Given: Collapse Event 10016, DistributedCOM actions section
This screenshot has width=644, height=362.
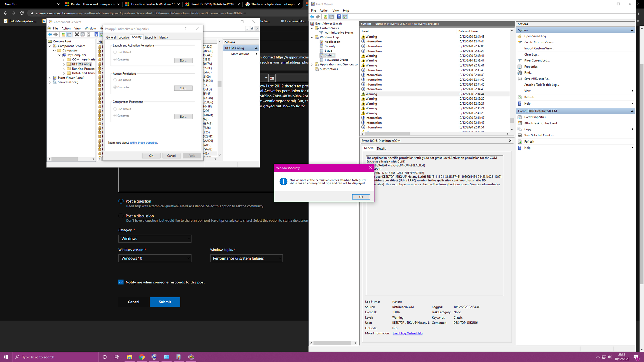Looking at the screenshot, I should 632,111.
